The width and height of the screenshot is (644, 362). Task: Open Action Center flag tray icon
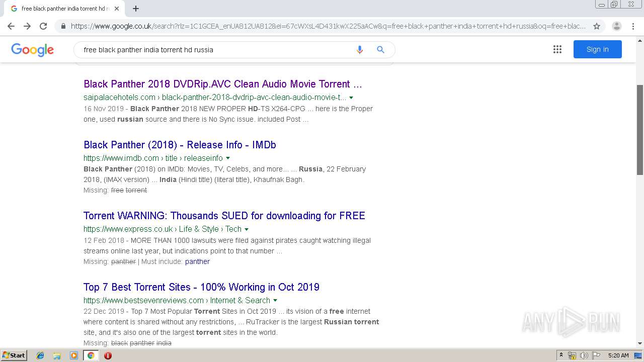click(x=596, y=355)
